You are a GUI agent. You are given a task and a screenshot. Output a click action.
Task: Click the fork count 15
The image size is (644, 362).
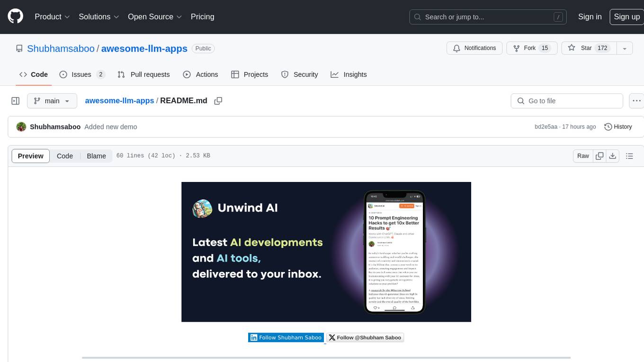click(x=545, y=48)
